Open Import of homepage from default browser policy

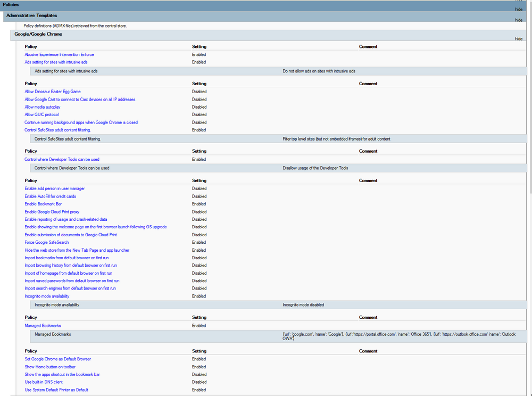point(68,273)
